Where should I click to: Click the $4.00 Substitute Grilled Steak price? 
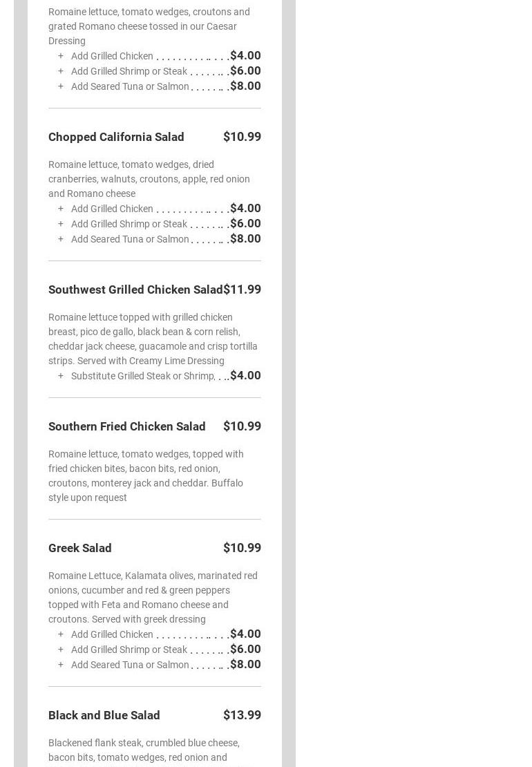pyautogui.click(x=245, y=375)
